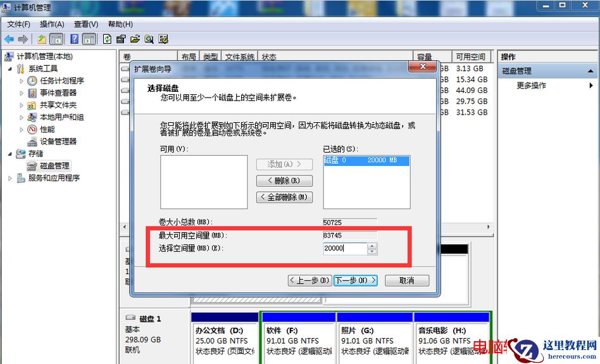The height and width of the screenshot is (364, 600).
Task: Click the 可用 available disks list box
Action: pyautogui.click(x=204, y=182)
